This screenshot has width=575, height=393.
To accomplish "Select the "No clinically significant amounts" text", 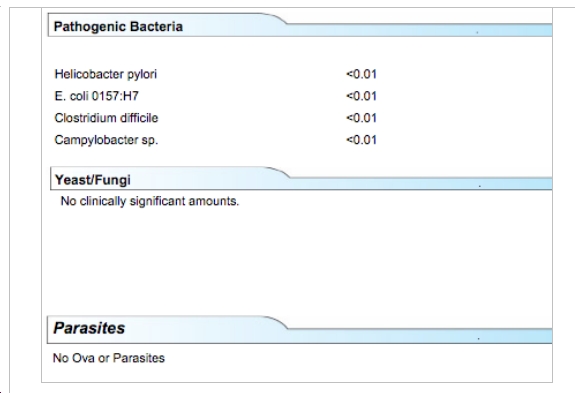I will [x=150, y=201].
